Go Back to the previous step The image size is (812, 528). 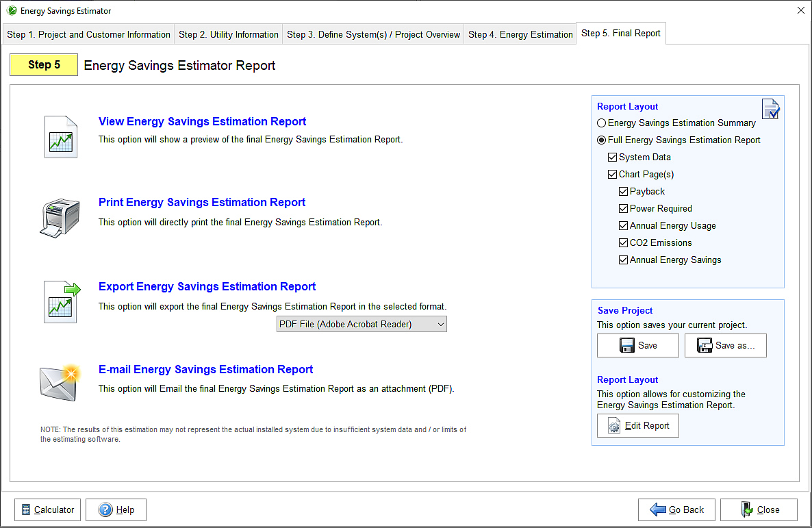(676, 510)
